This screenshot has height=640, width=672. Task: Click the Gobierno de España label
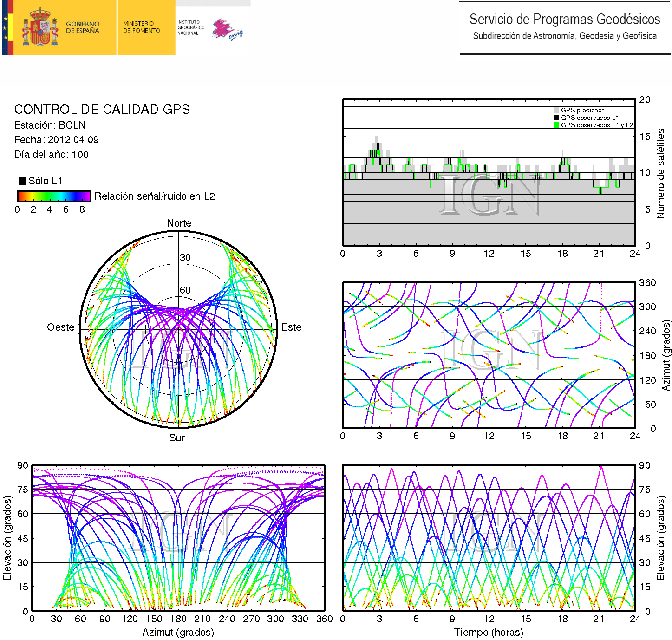pyautogui.click(x=83, y=27)
